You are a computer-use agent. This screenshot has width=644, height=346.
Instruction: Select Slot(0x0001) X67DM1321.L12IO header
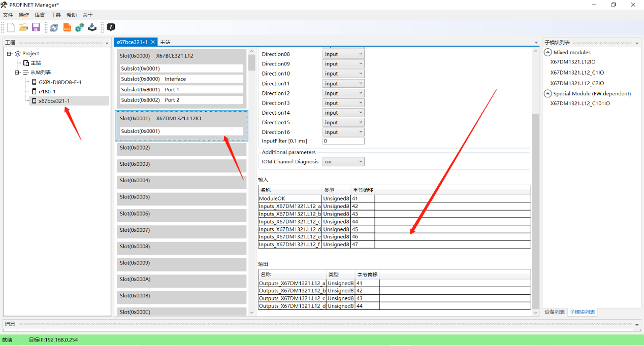[181, 118]
